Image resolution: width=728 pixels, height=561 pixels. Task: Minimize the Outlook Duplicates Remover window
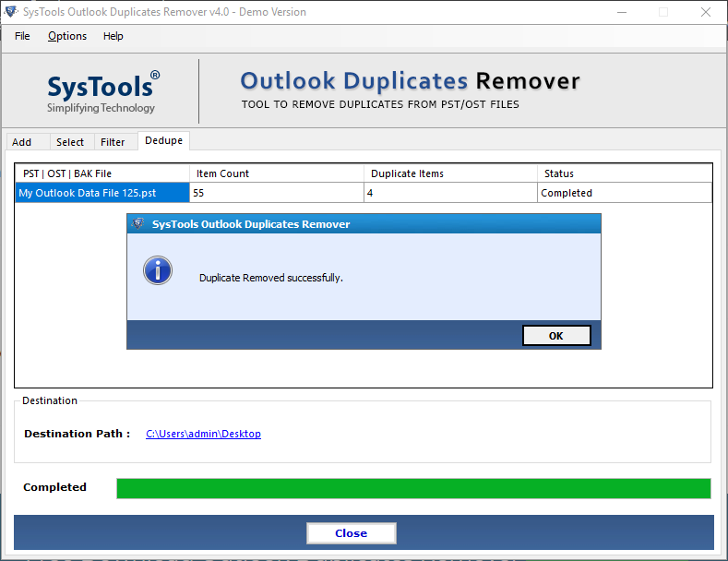pos(622,12)
